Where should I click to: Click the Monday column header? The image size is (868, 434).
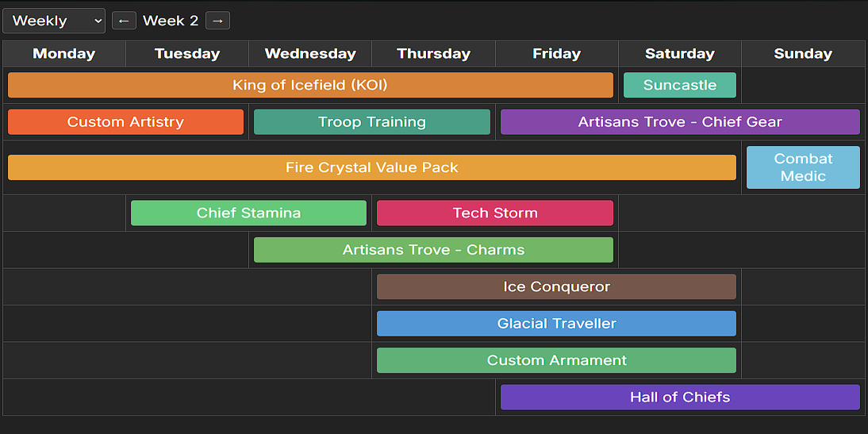point(64,54)
